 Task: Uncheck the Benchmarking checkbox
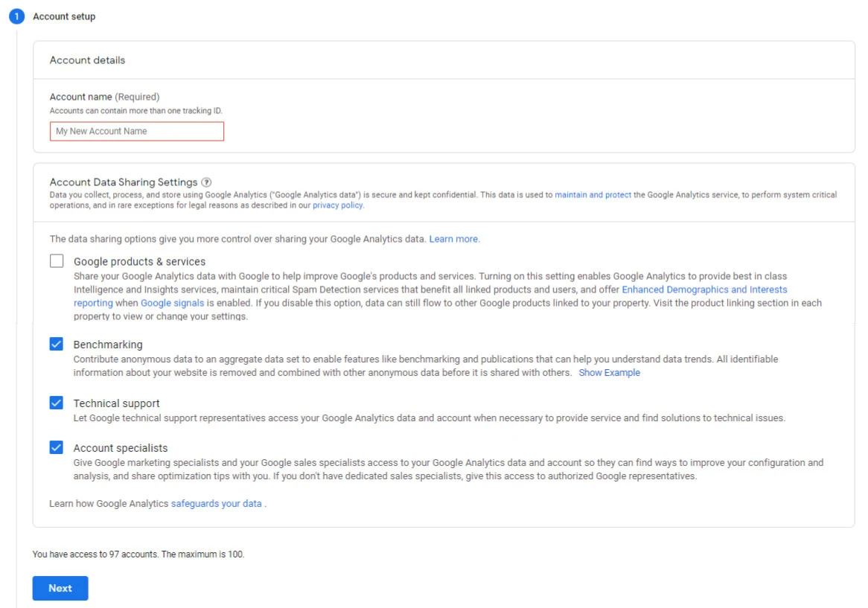click(x=57, y=344)
